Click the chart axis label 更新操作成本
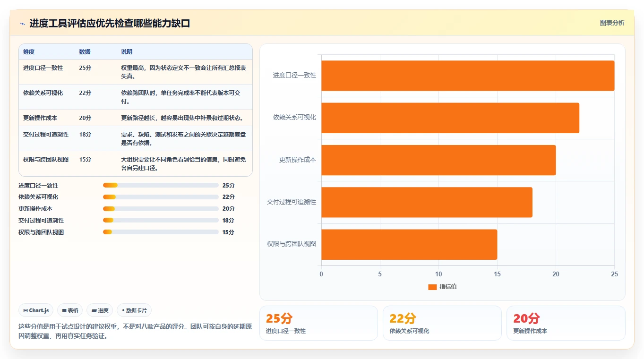Viewport: 644px width, 359px height. pyautogui.click(x=297, y=160)
